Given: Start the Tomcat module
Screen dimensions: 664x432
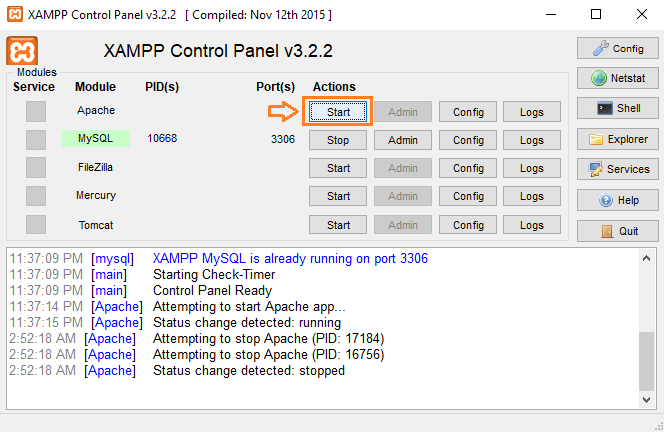Looking at the screenshot, I should coord(338,225).
